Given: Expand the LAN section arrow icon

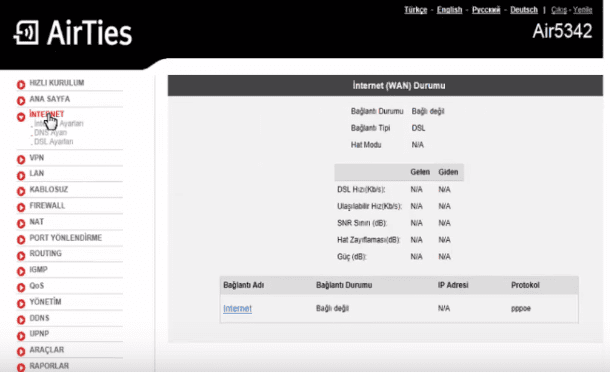Looking at the screenshot, I should (21, 175).
